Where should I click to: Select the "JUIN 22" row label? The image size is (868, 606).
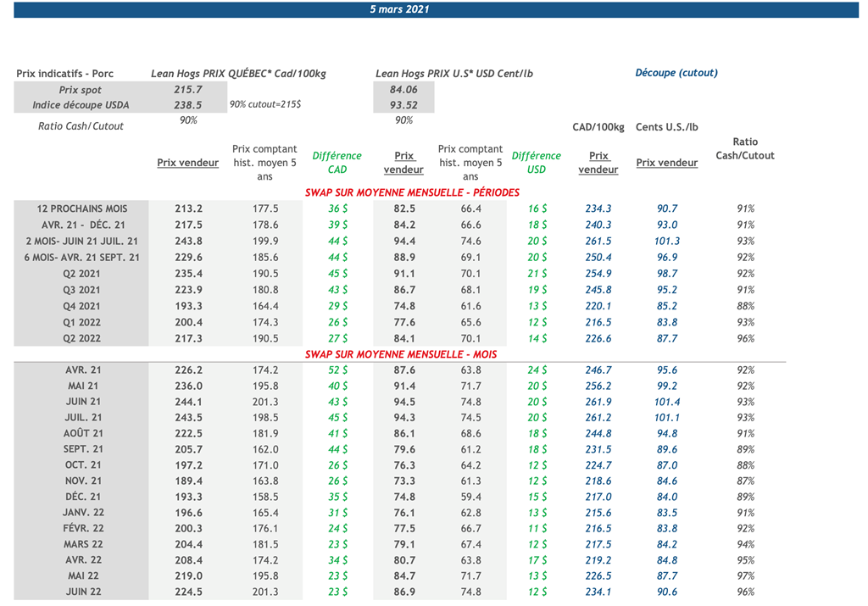coord(82,592)
